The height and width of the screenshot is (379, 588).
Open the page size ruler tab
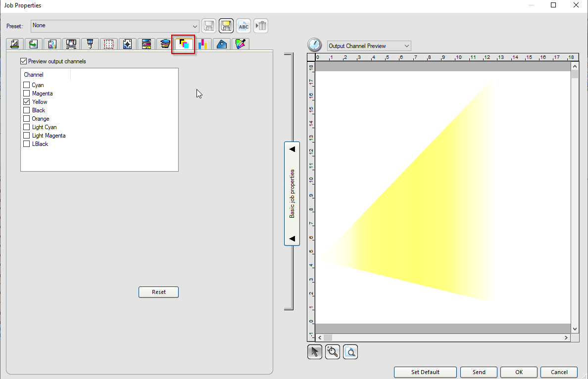[x=15, y=44]
